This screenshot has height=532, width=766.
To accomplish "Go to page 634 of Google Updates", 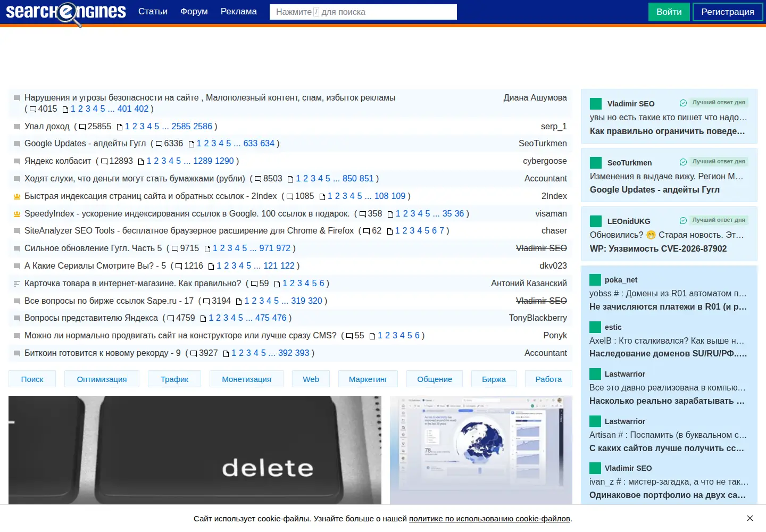I will click(x=267, y=144).
